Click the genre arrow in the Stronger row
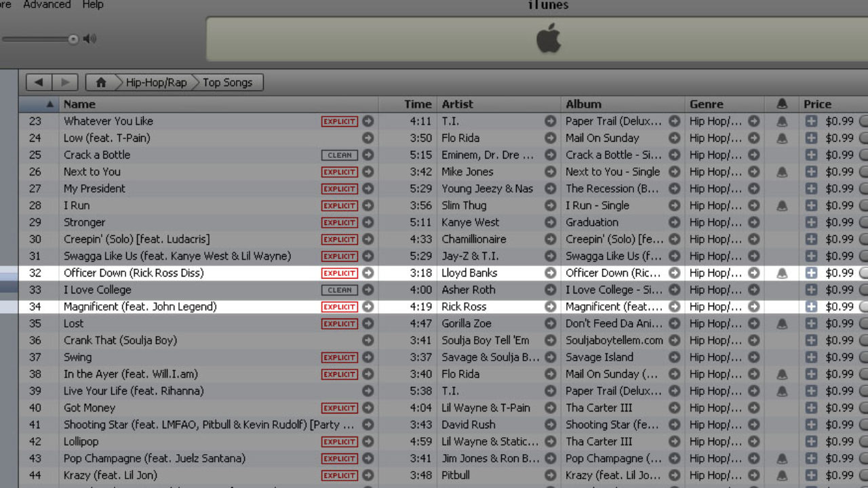868x488 pixels. tap(753, 222)
